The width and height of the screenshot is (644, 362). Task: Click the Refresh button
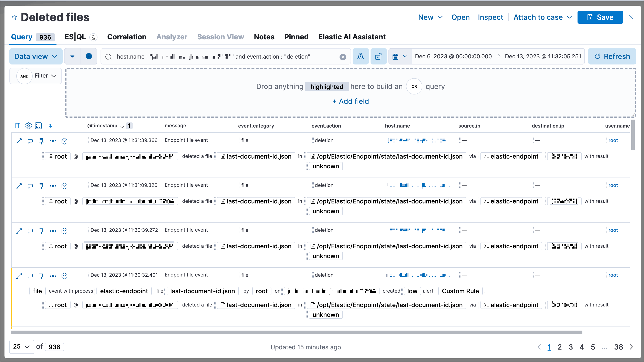(x=612, y=56)
